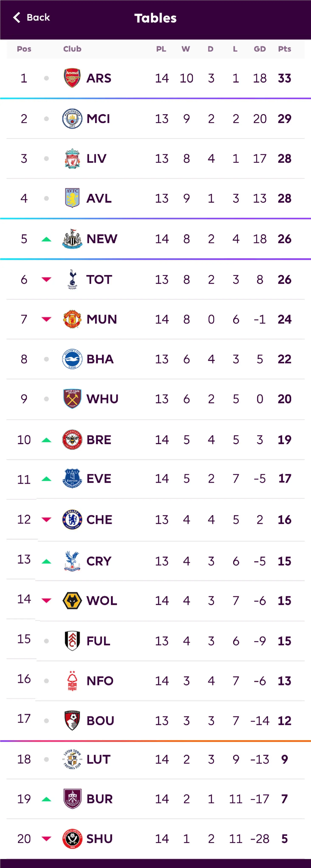Click Tottenham's red down-movement arrow
Viewport: 311px width, 868px height.
pyautogui.click(x=46, y=279)
